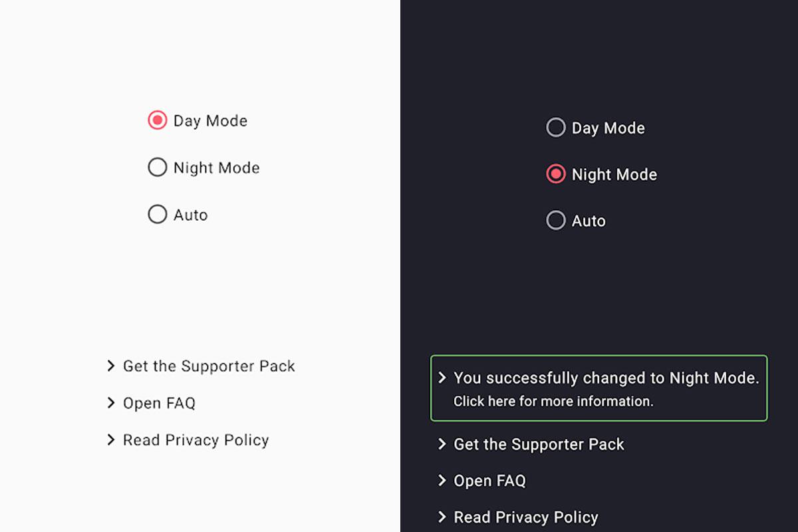This screenshot has height=532, width=798.
Task: Open FAQ from the light panel
Action: tap(159, 403)
